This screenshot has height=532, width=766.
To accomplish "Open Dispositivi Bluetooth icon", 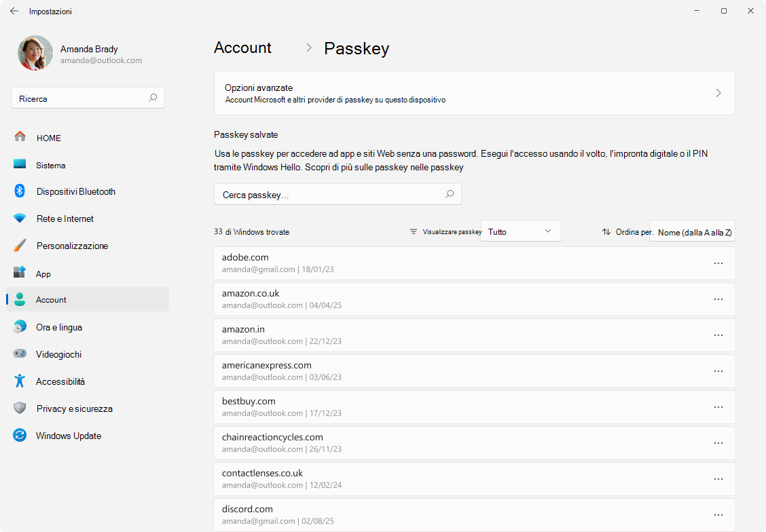I will [20, 191].
